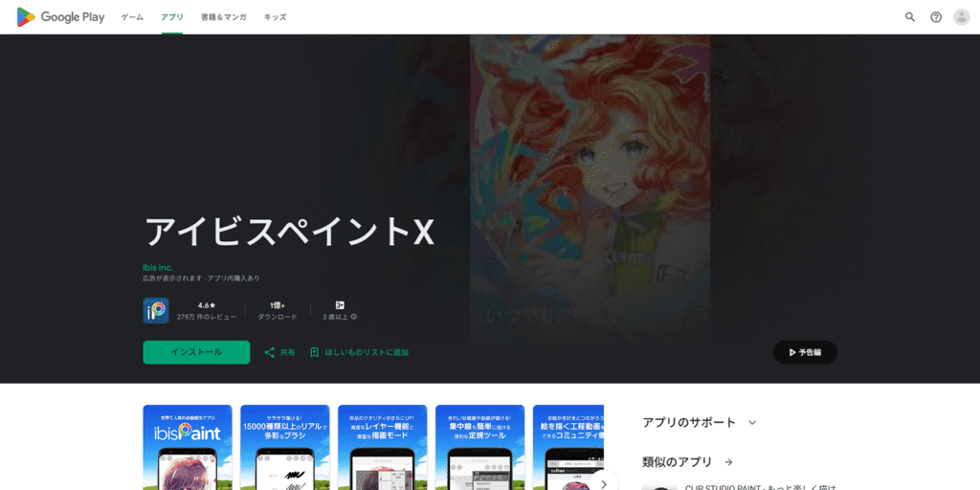Click the 3+ content rating badge
This screenshot has height=490, width=980.
[x=340, y=305]
